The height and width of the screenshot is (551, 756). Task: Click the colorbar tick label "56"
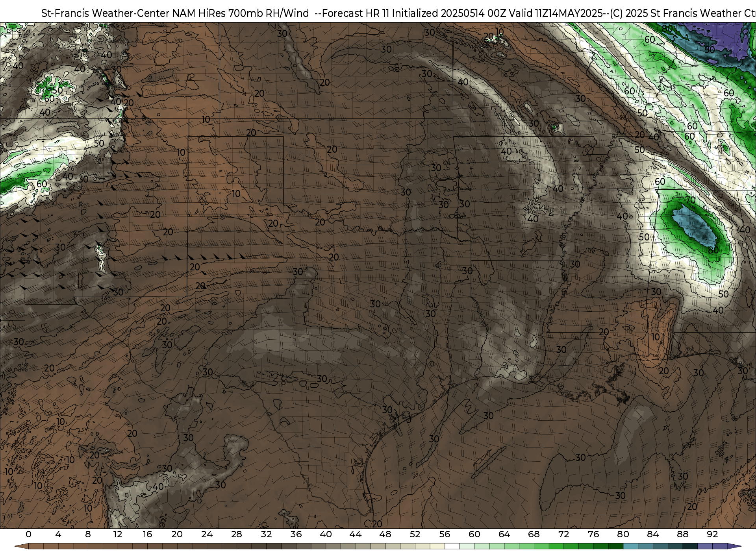pyautogui.click(x=445, y=534)
